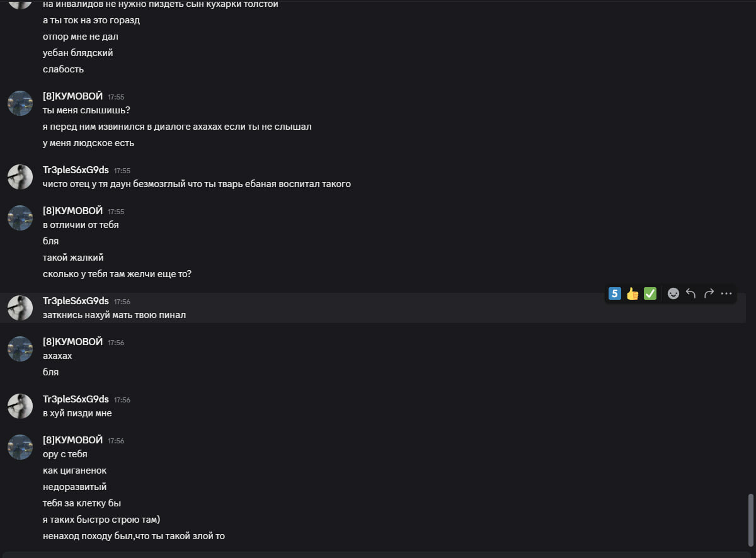The image size is (756, 558).
Task: Click the 17:55 timestamp next to Tr3pleS6xG9ds
Action: click(x=122, y=171)
